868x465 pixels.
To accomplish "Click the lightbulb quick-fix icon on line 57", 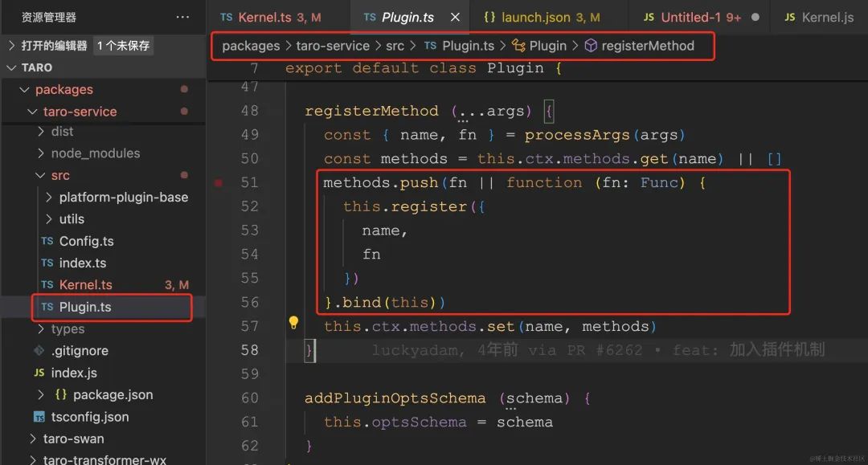I will pyautogui.click(x=293, y=322).
